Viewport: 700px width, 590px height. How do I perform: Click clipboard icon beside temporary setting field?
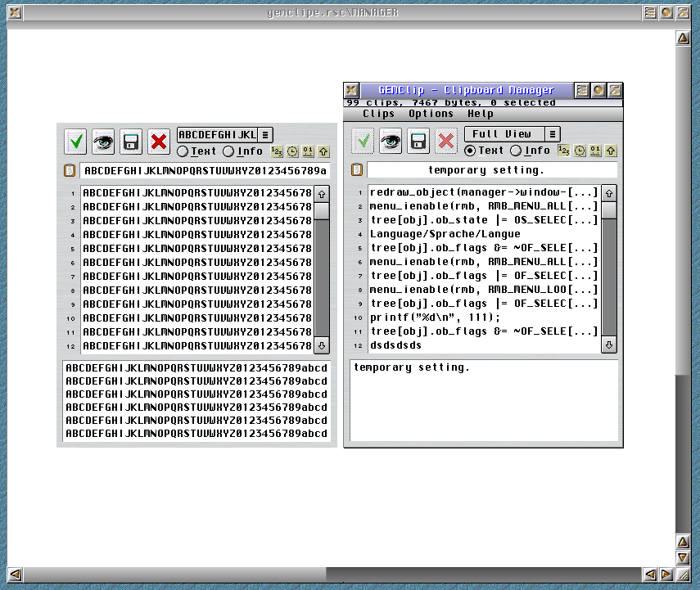pyautogui.click(x=357, y=169)
